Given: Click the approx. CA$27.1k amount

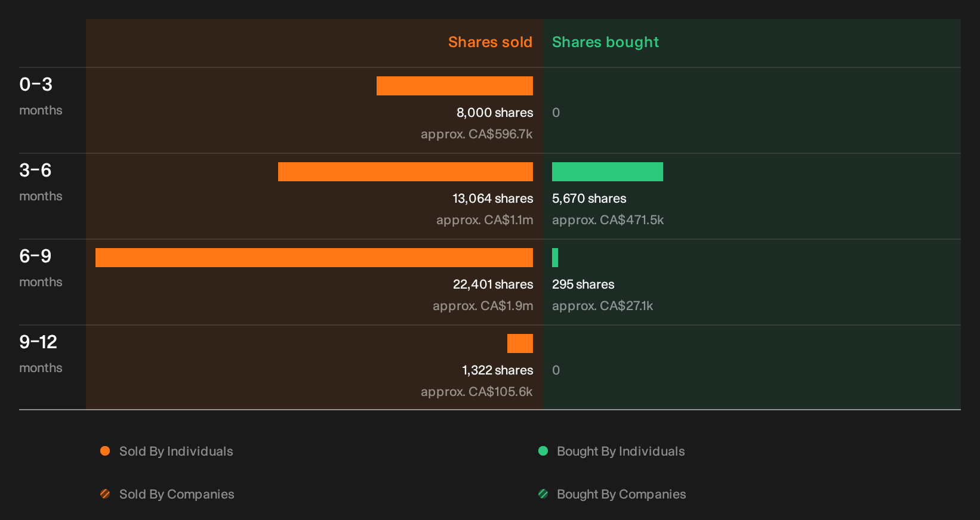Looking at the screenshot, I should click(x=602, y=306).
